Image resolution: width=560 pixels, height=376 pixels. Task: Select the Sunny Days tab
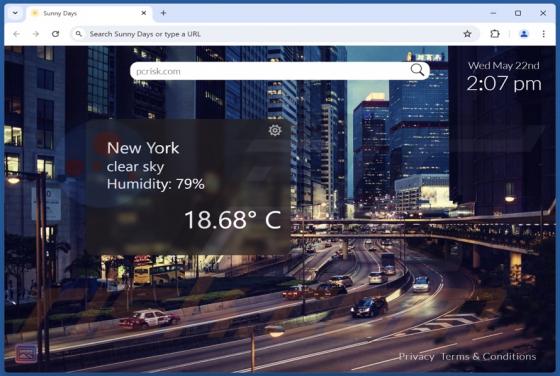[89, 13]
